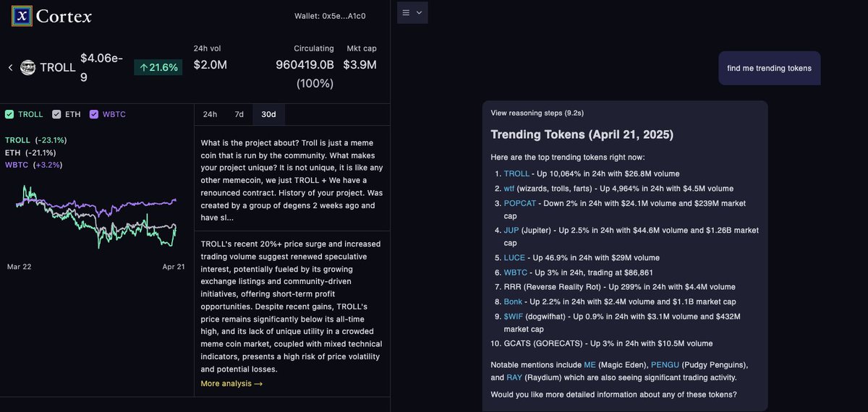Open the ME (Magic Eden) link

[x=590, y=364]
